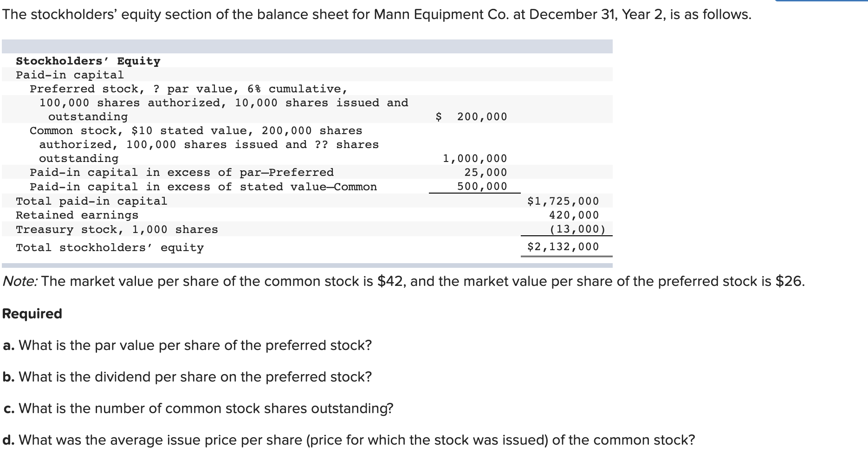The image size is (868, 453).
Task: Click the Required heading
Action: pyautogui.click(x=32, y=314)
